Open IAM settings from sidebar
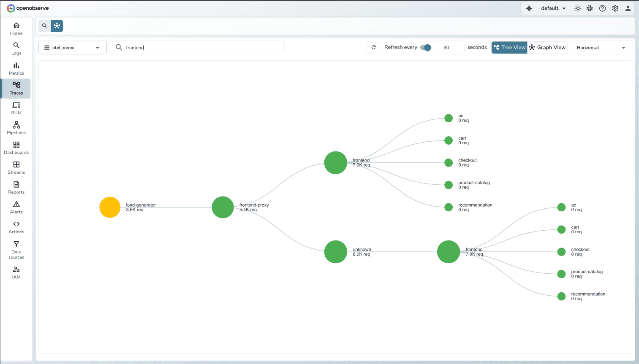The height and width of the screenshot is (364, 639). pyautogui.click(x=16, y=272)
